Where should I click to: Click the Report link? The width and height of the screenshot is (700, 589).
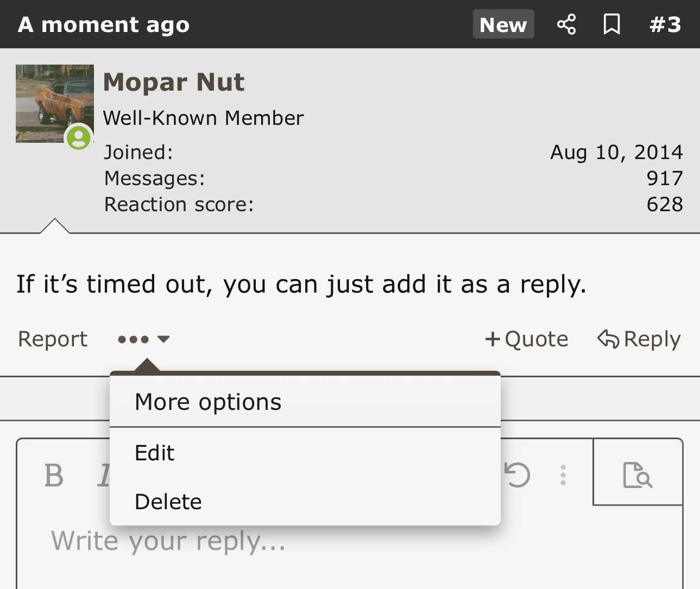53,339
